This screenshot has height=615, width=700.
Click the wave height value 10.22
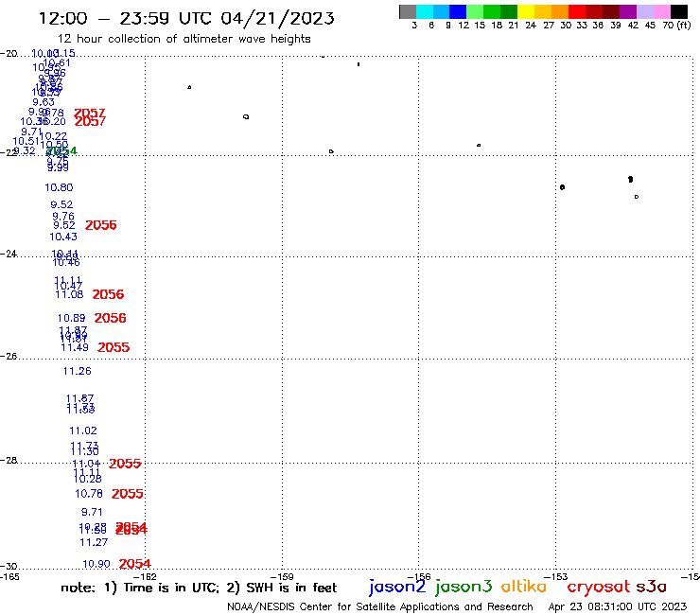pos(54,136)
